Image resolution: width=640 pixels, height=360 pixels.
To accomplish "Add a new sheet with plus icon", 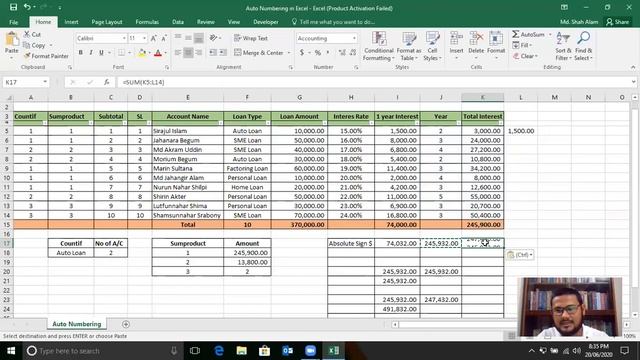I will [126, 324].
